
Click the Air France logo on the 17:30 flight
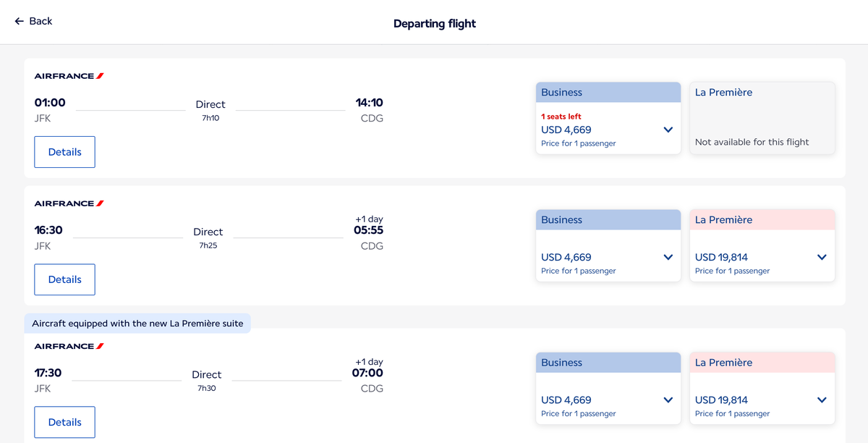pyautogui.click(x=68, y=346)
